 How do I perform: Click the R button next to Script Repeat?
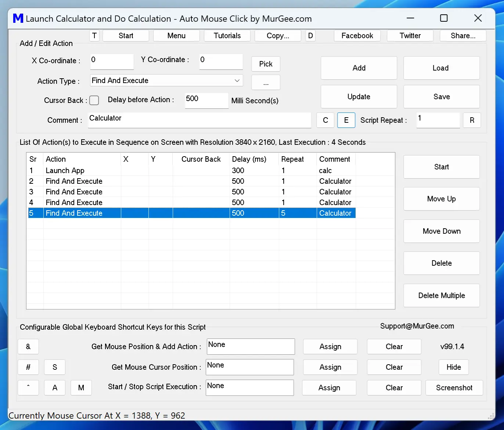[472, 120]
